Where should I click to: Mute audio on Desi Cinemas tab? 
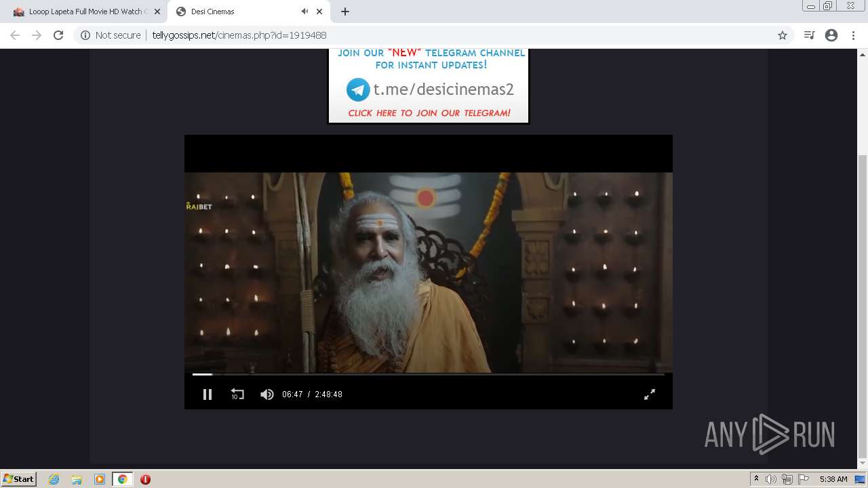click(304, 12)
